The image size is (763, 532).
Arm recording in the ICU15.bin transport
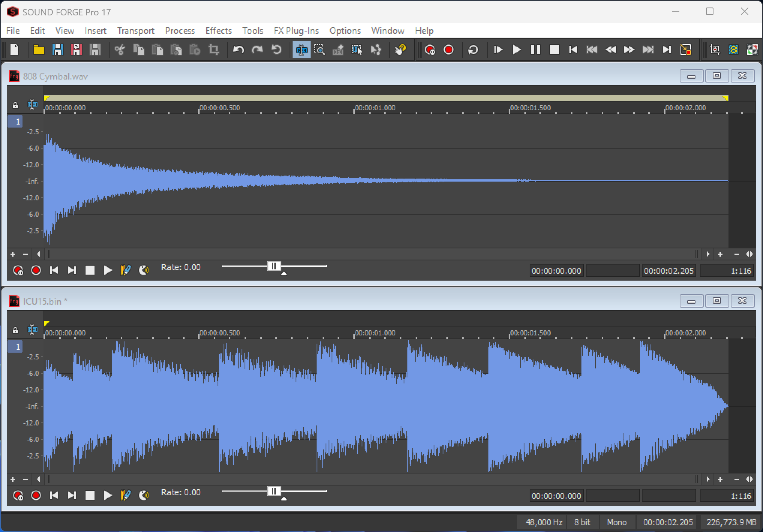point(36,495)
